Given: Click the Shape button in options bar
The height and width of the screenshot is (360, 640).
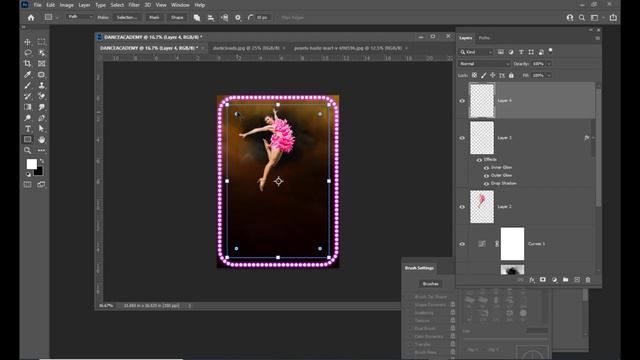Looking at the screenshot, I should pyautogui.click(x=177, y=18).
